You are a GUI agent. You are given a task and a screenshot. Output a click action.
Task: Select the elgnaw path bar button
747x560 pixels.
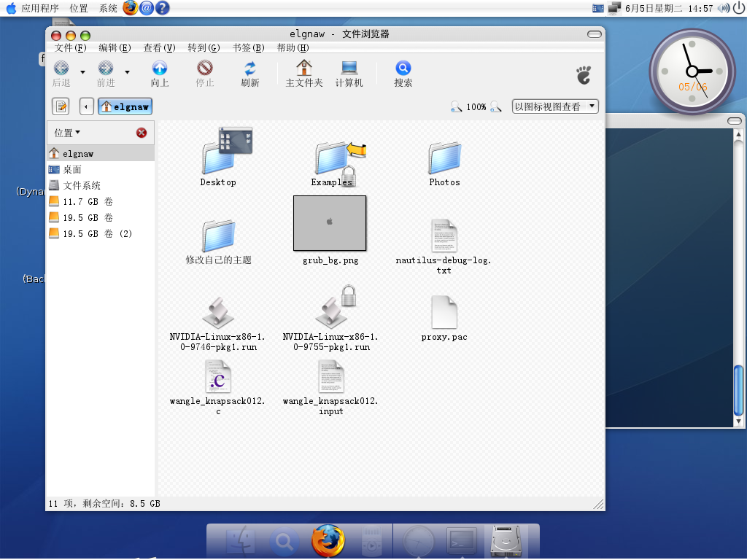click(125, 106)
